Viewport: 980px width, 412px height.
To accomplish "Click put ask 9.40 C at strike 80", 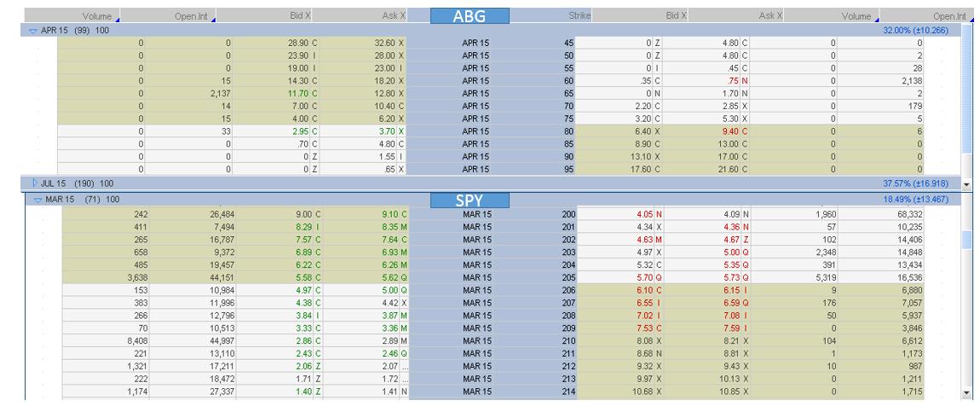I will [736, 131].
